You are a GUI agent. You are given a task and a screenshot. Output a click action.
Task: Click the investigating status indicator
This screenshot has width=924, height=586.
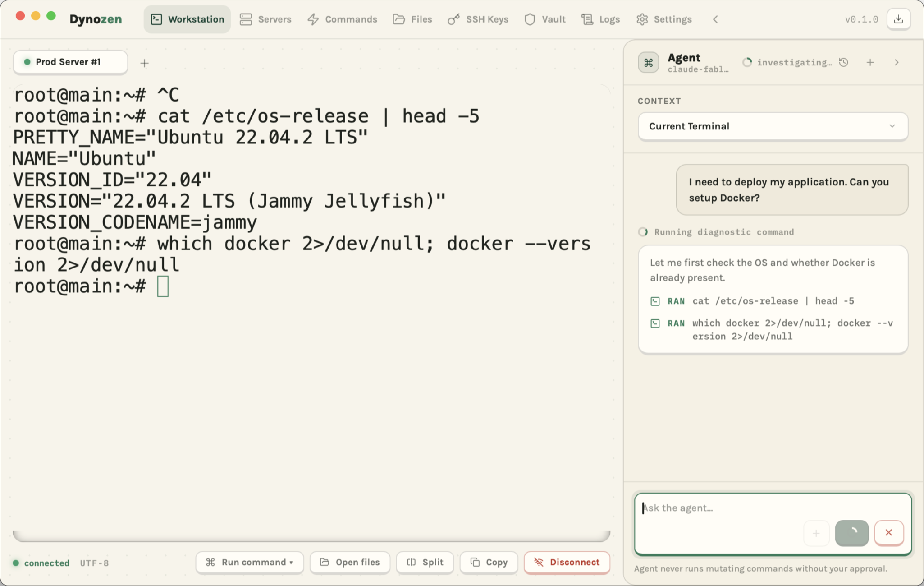[787, 62]
